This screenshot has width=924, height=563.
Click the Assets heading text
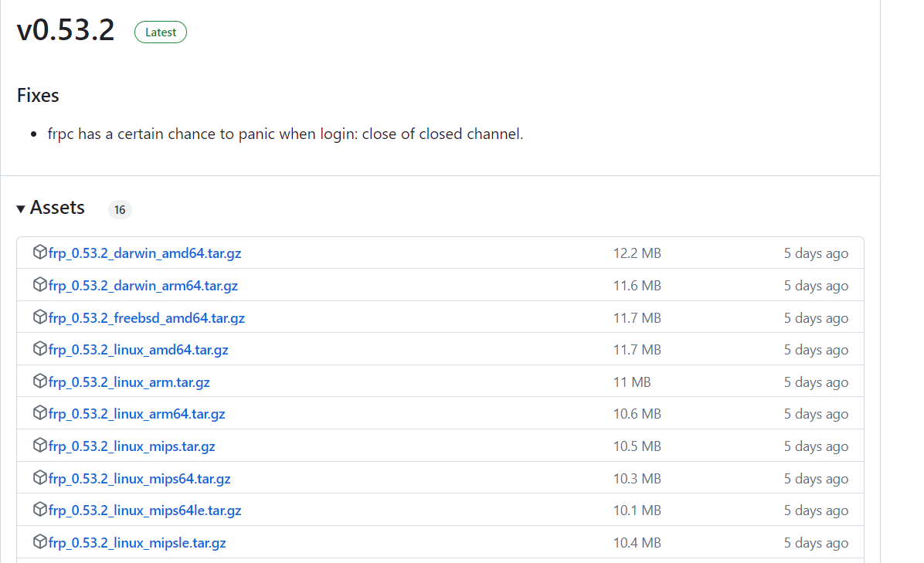[57, 208]
